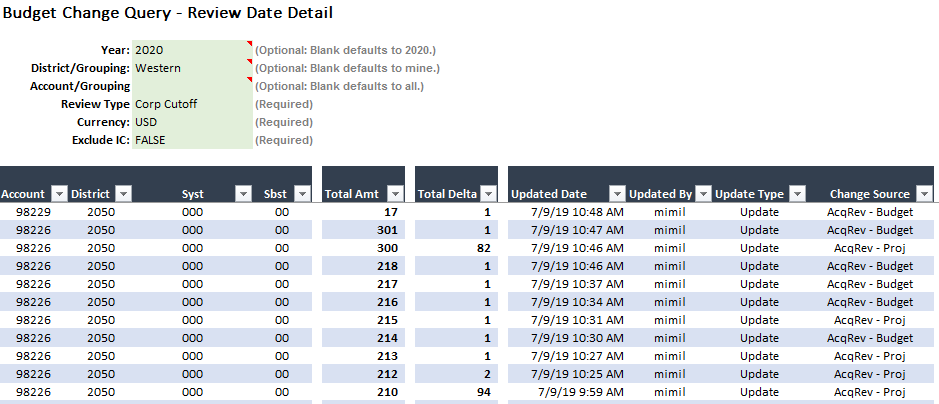Open the Syst column filter dropdown

coord(243,194)
